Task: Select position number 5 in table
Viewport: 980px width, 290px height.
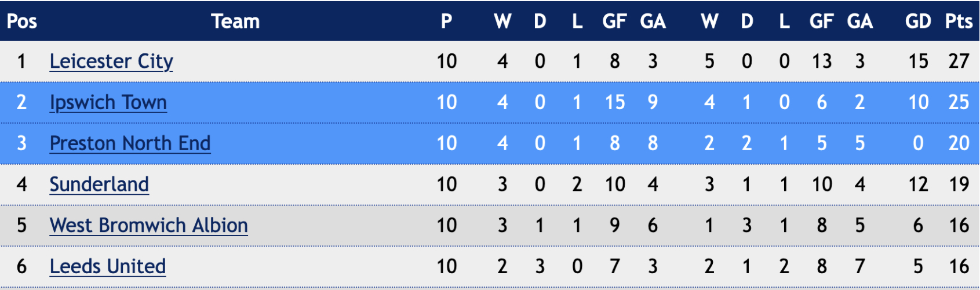Action: [x=21, y=226]
